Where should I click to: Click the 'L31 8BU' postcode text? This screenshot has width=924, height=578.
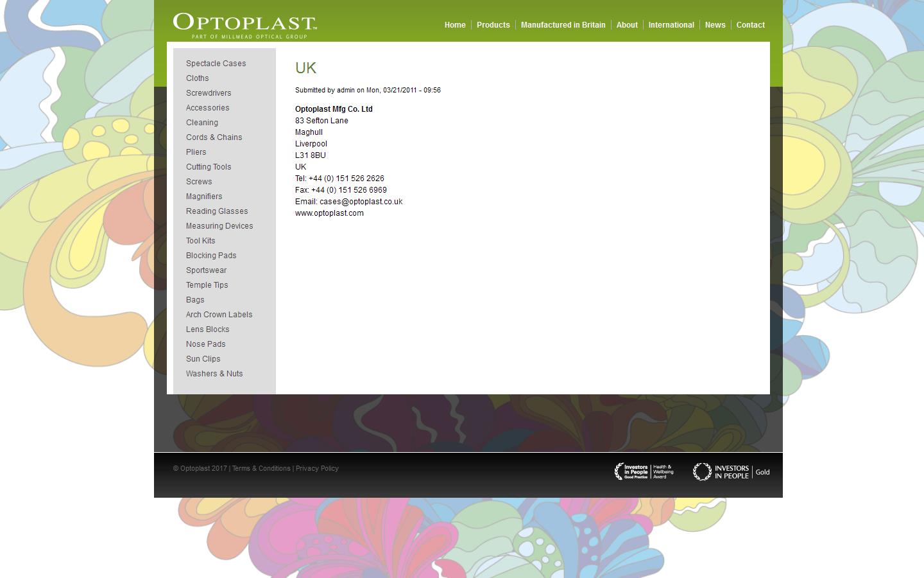[311, 155]
